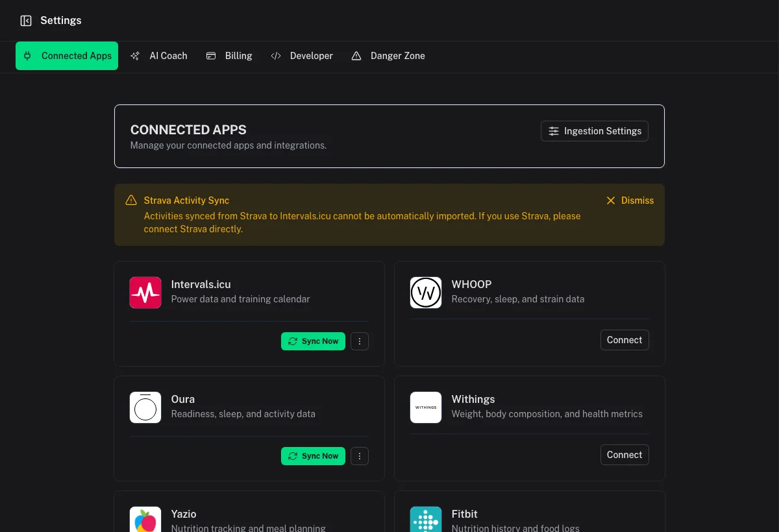Click the Withings logo

coord(426,407)
